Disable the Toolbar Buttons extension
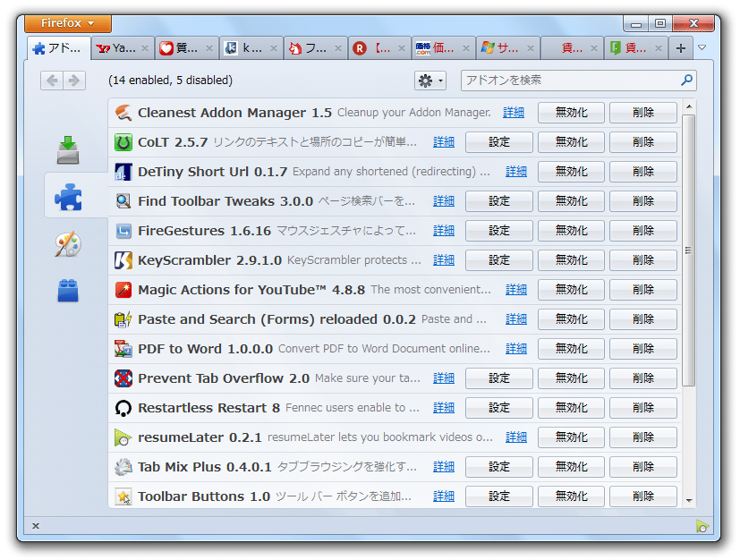The height and width of the screenshot is (560, 740). (571, 496)
